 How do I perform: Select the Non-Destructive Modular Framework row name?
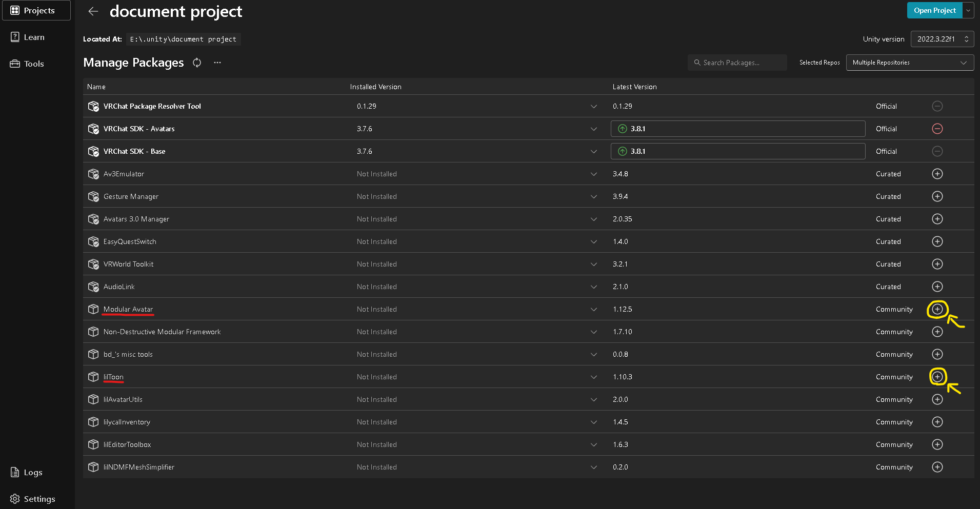tap(162, 332)
